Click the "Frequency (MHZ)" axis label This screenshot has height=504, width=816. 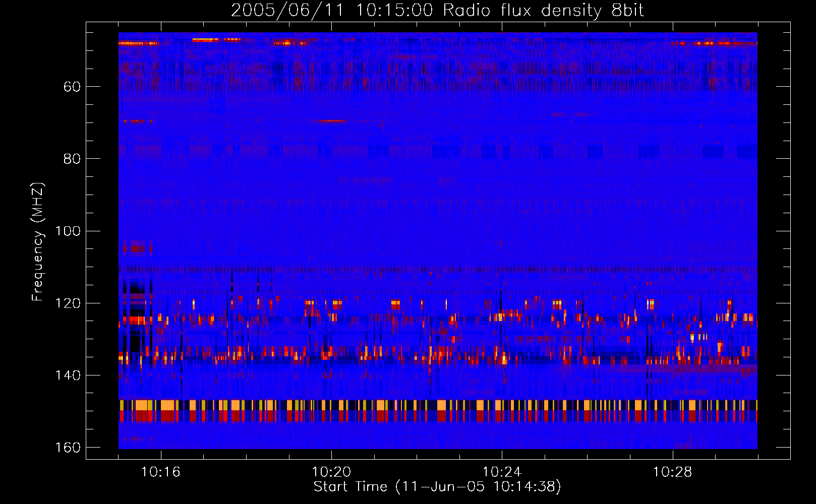coord(38,242)
